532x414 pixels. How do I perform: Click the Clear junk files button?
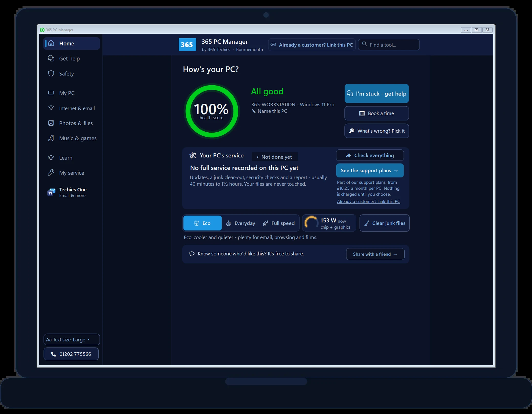[384, 223]
